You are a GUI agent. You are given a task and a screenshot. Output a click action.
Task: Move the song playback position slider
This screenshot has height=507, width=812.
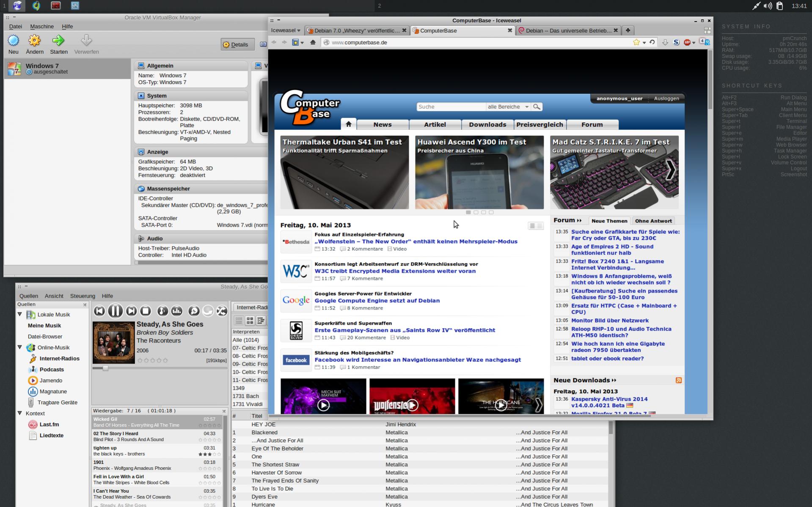(105, 368)
